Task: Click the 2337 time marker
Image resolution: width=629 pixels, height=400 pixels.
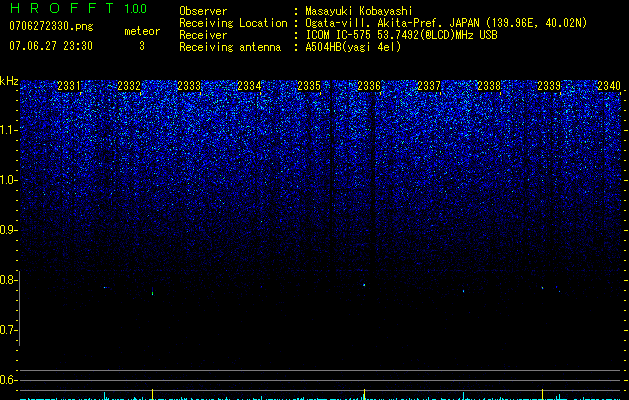Action: pyautogui.click(x=429, y=86)
